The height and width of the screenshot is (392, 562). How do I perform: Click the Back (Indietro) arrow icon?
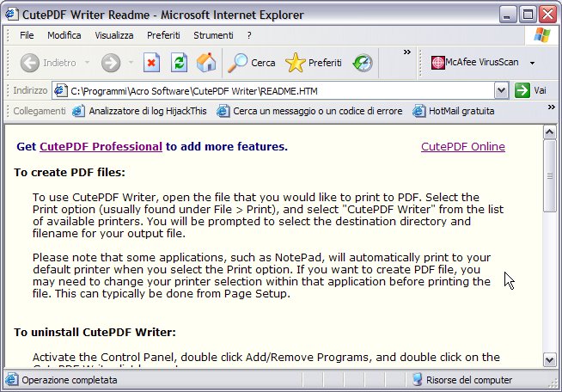tap(30, 63)
